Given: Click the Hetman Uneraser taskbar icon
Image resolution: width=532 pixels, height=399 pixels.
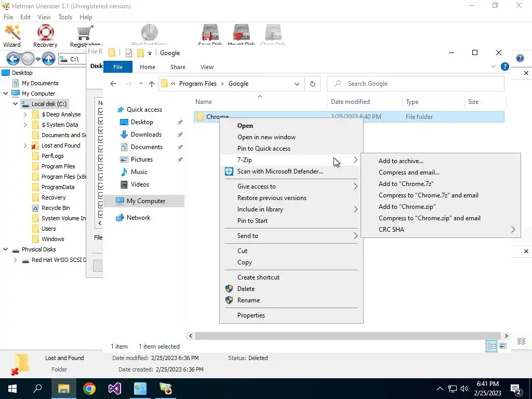Looking at the screenshot, I should click(166, 389).
